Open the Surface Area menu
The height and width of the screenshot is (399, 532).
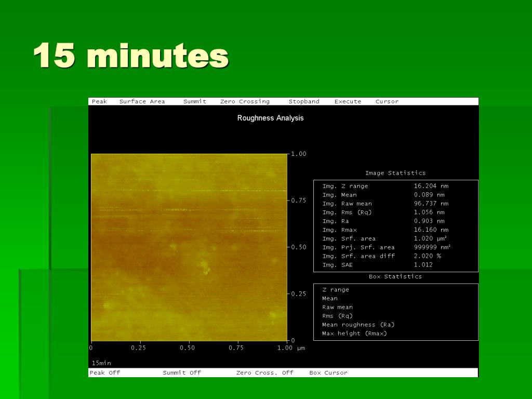tap(142, 101)
